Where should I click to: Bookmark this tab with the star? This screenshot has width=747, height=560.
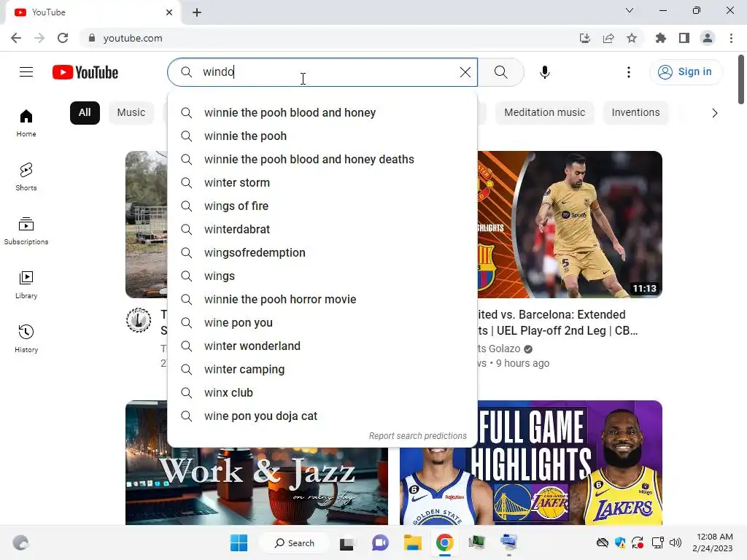click(x=632, y=38)
